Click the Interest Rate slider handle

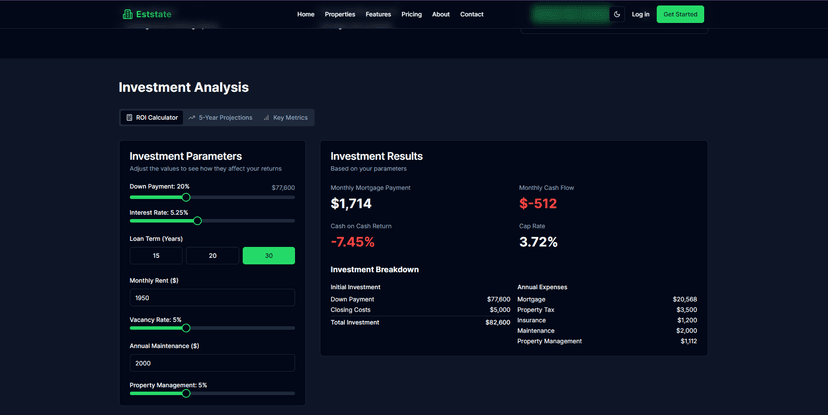click(197, 221)
